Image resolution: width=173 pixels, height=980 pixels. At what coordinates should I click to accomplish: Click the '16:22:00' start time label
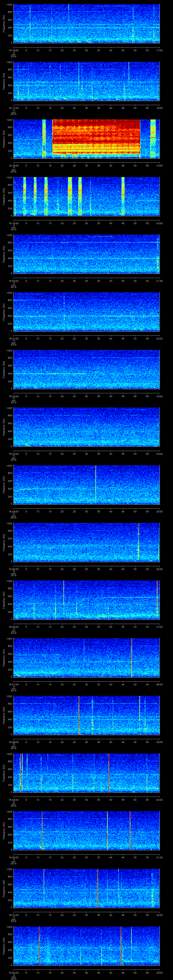(13, 396)
